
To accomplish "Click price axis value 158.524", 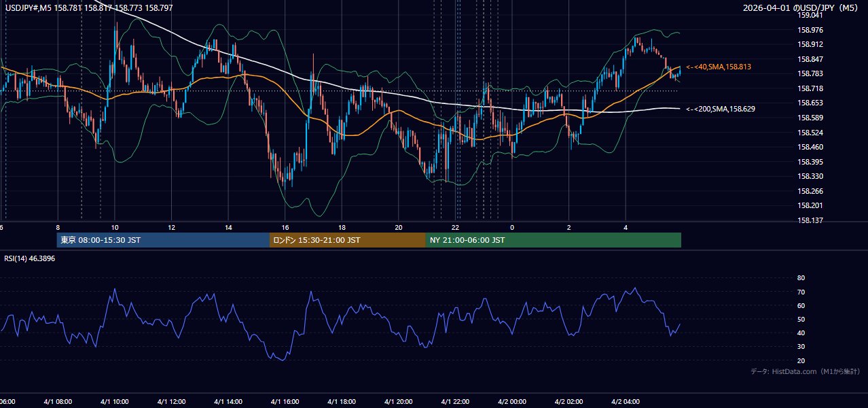I will [810, 133].
